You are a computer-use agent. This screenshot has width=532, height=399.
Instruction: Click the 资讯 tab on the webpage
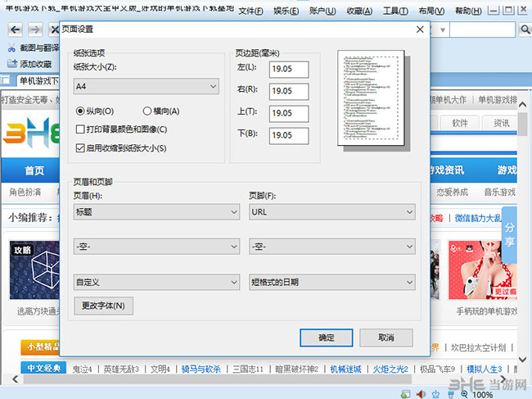[x=501, y=123]
